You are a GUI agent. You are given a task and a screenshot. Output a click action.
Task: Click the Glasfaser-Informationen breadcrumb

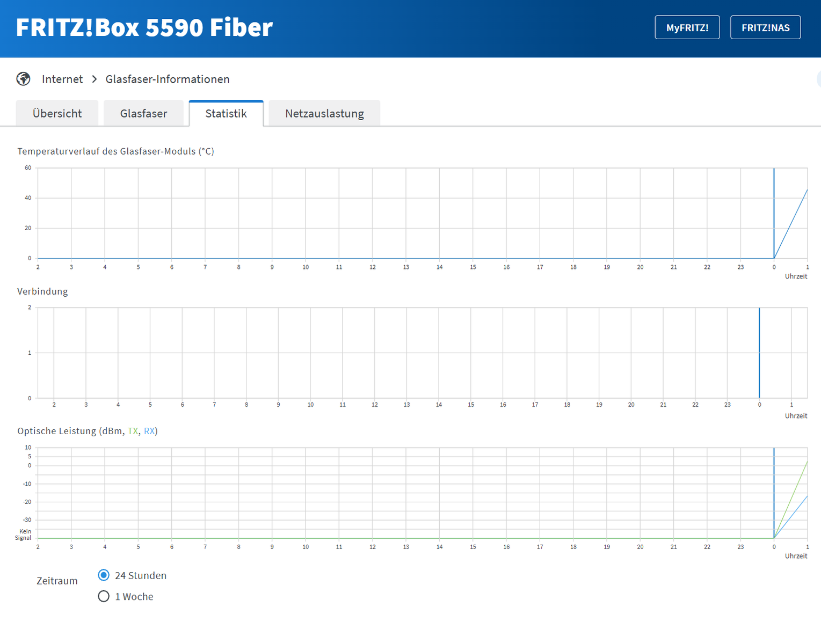click(x=168, y=79)
